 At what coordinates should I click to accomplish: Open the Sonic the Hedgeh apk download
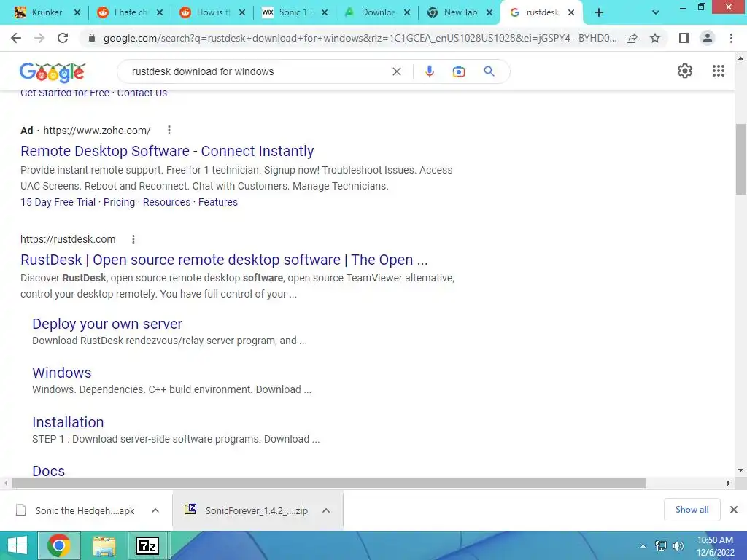85,510
